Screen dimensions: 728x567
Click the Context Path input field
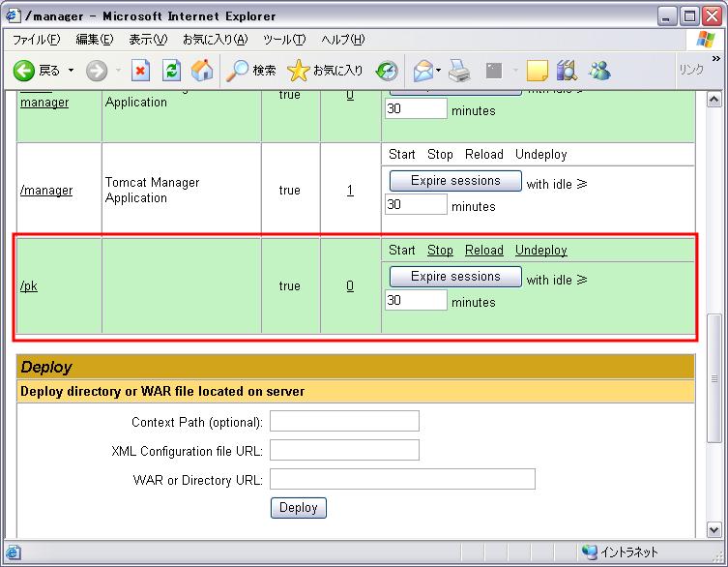click(x=344, y=421)
